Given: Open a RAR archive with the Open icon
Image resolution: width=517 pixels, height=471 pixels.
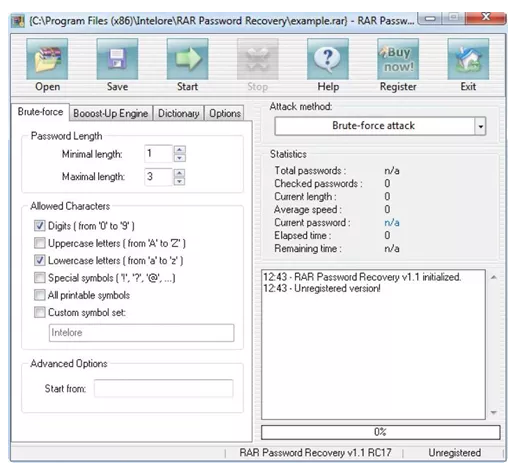Looking at the screenshot, I should 47,59.
